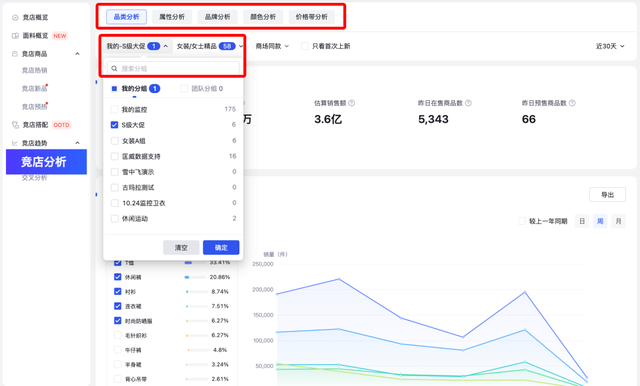
Task: Click the magnifier icon in 搜索分组 box
Action: [x=114, y=69]
